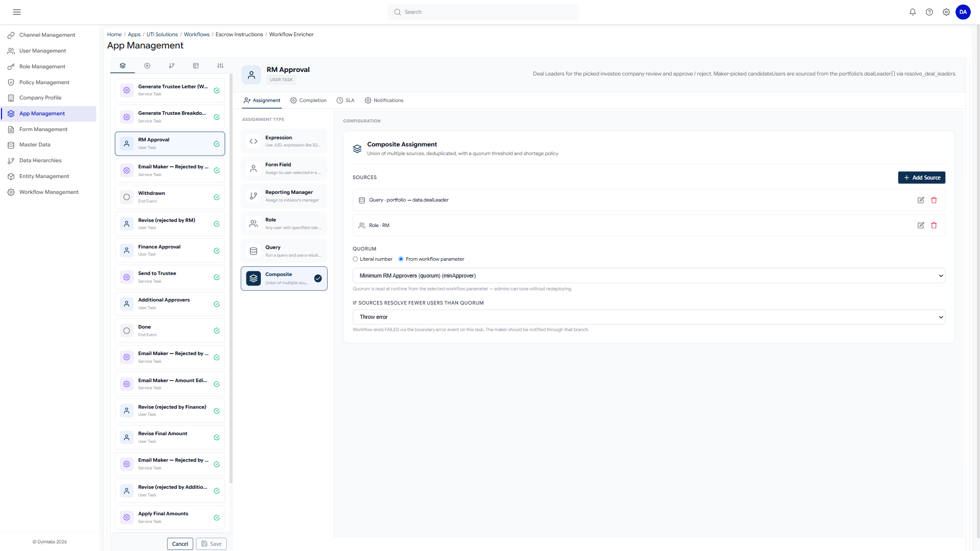Open Master Data in the sidebar
The image size is (980, 551).
point(48,145)
